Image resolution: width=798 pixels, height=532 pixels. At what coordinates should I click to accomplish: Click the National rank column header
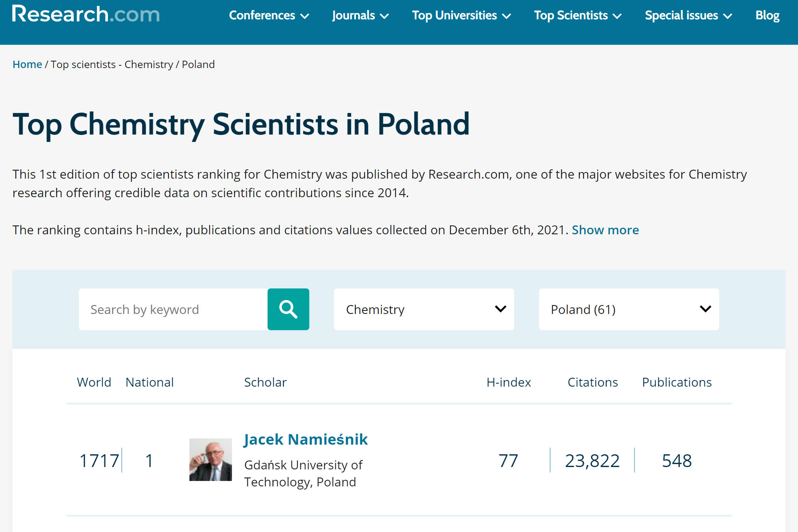coord(150,382)
